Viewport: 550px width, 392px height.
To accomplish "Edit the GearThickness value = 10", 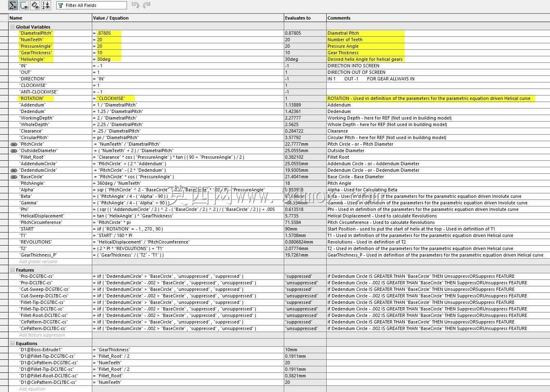I will [x=100, y=53].
